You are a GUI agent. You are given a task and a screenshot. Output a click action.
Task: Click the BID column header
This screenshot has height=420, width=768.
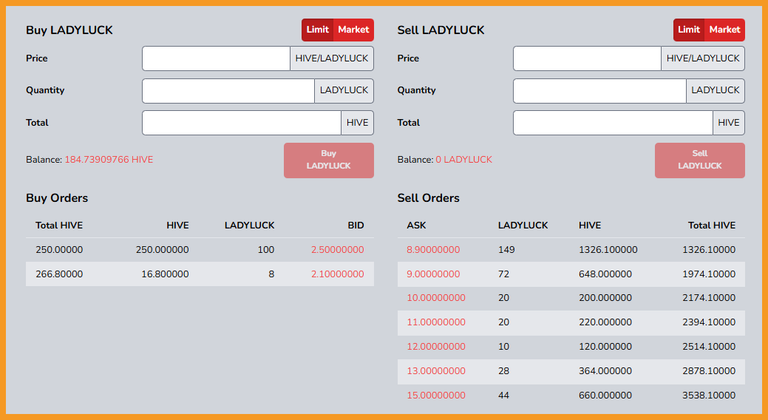click(x=356, y=225)
